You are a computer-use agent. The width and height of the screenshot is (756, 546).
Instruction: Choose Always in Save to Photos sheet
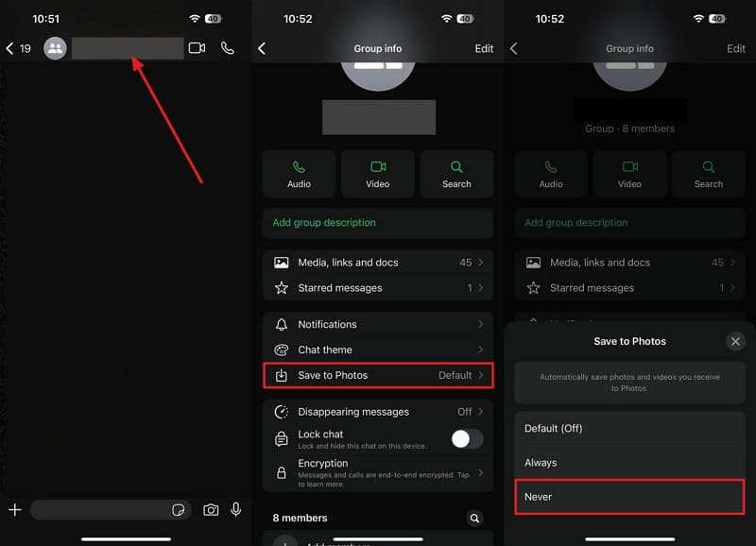tap(629, 463)
